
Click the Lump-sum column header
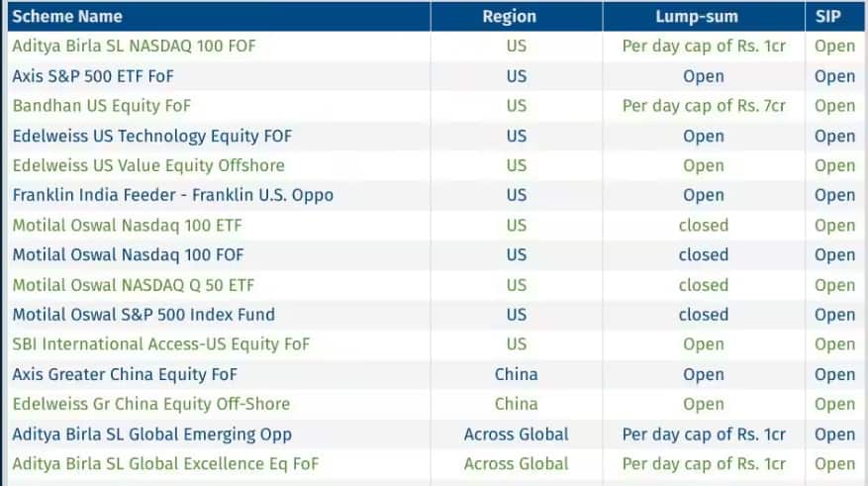[703, 16]
